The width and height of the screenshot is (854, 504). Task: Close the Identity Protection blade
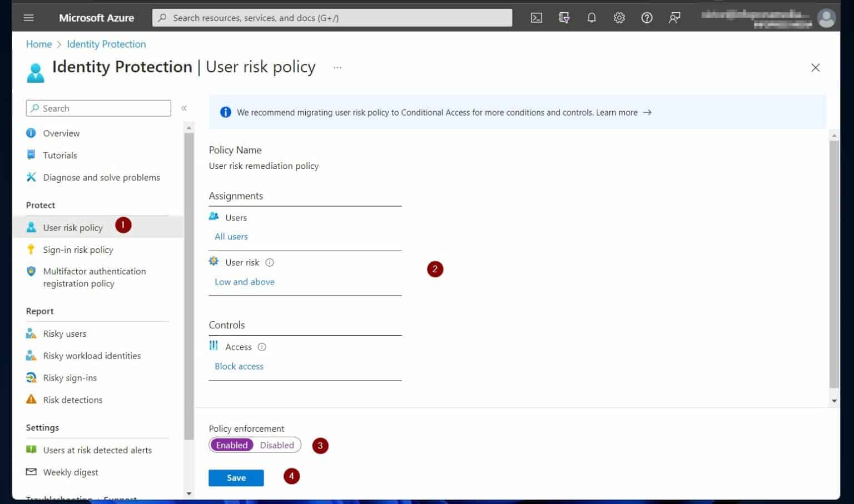[815, 68]
